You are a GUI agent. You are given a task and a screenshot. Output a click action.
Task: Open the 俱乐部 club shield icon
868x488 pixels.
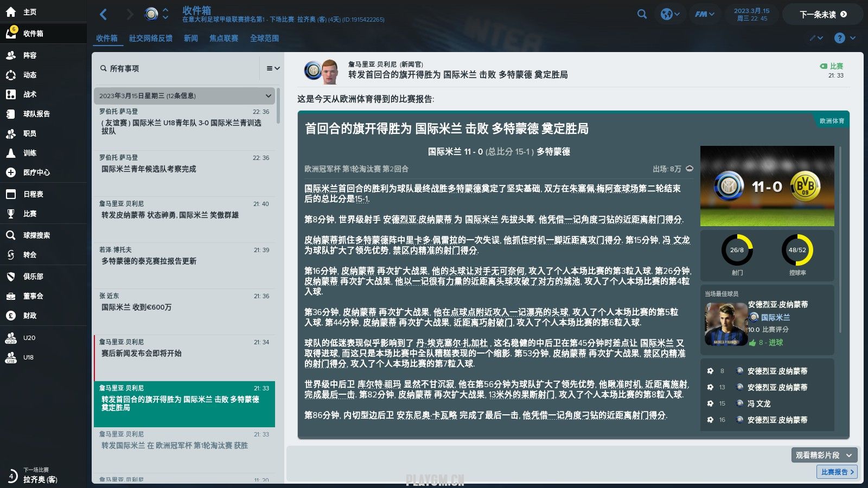(11, 277)
